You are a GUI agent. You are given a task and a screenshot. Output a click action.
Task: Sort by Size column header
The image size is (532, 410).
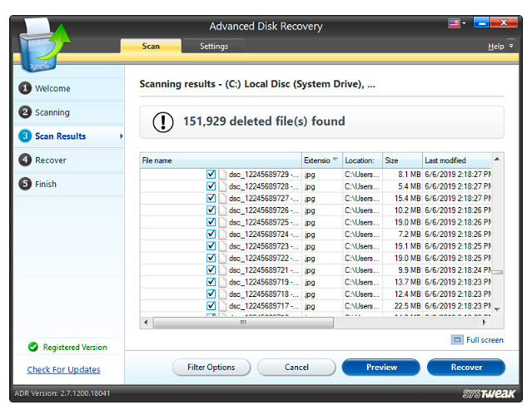point(402,161)
